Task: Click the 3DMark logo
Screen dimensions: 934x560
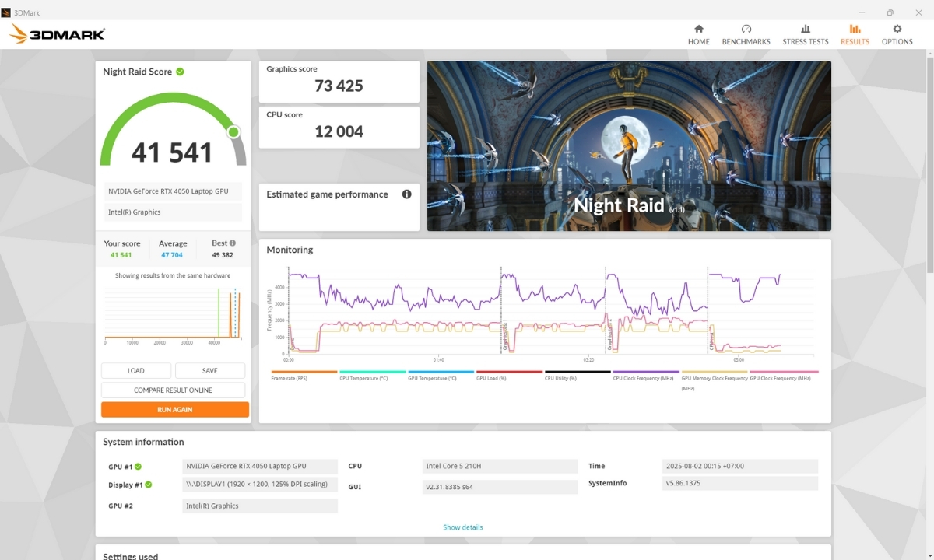Action: click(x=57, y=33)
